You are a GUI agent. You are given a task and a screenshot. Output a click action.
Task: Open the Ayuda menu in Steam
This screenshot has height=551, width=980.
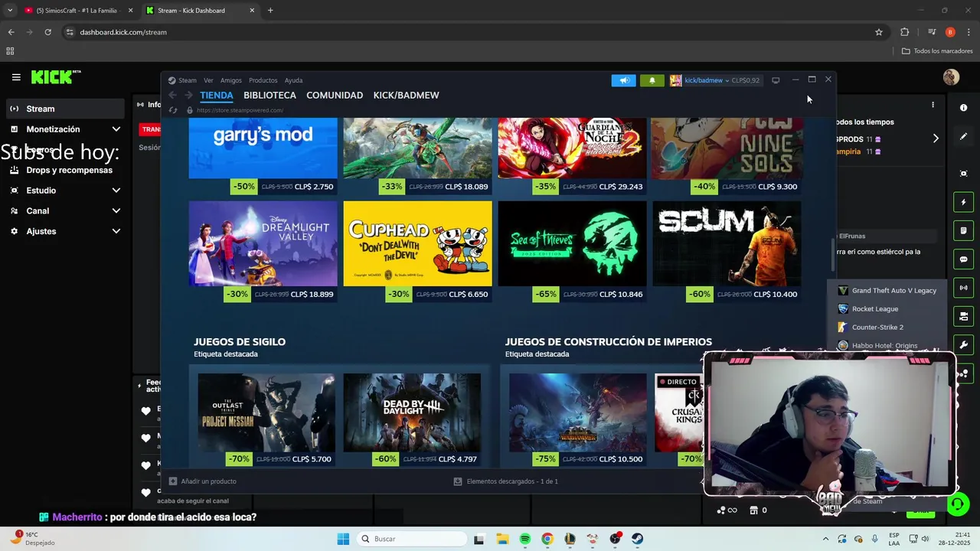pyautogui.click(x=293, y=80)
